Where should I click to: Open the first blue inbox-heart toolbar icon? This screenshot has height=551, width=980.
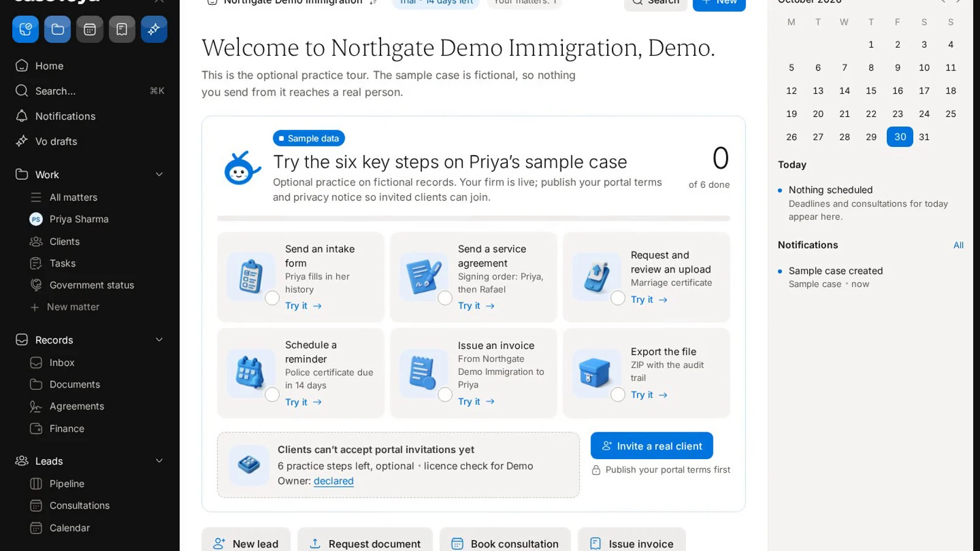25,29
